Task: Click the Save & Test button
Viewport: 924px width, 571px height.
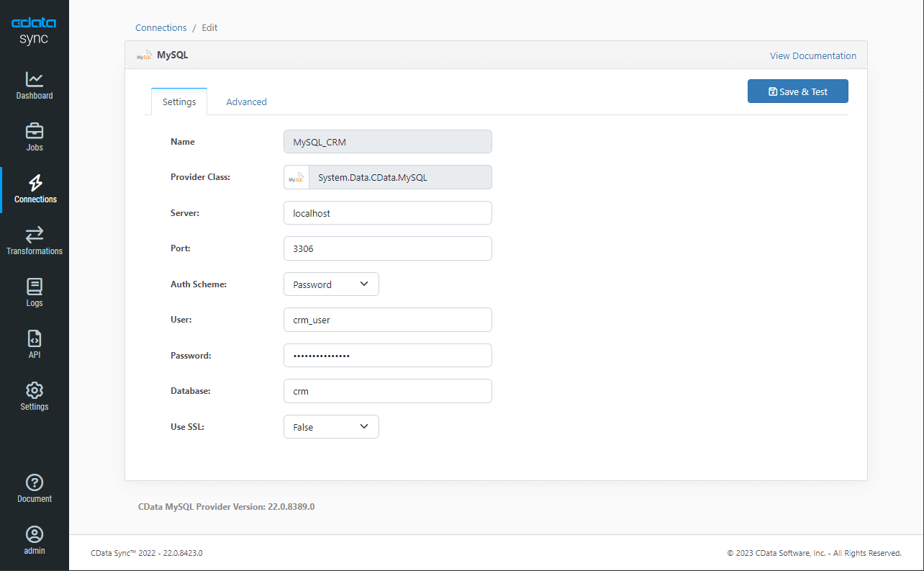Action: (x=797, y=91)
